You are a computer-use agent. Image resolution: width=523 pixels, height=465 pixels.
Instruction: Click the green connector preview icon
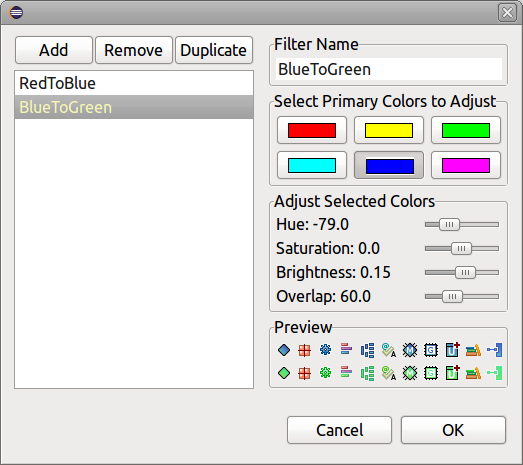point(495,373)
